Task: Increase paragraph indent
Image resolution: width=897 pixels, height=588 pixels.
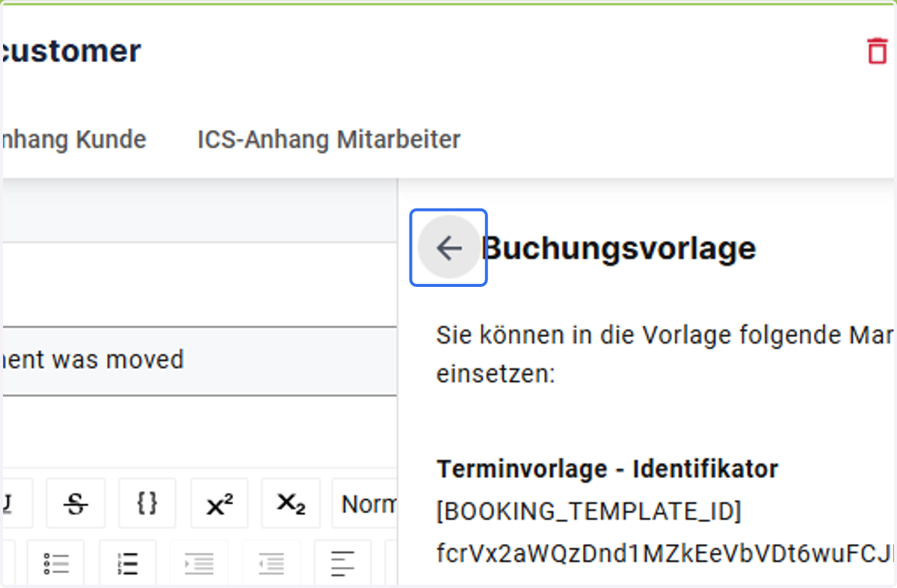Action: (199, 563)
